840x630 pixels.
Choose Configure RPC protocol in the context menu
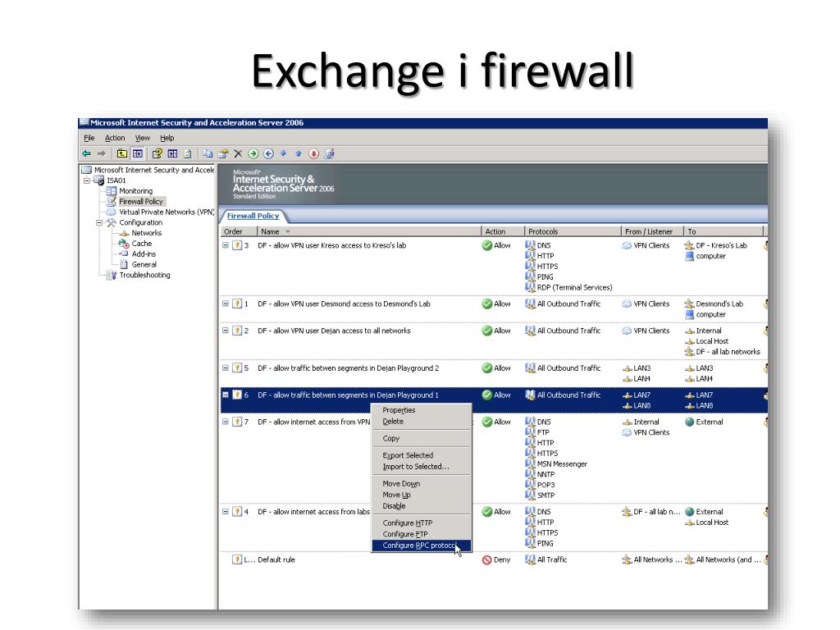click(x=421, y=546)
